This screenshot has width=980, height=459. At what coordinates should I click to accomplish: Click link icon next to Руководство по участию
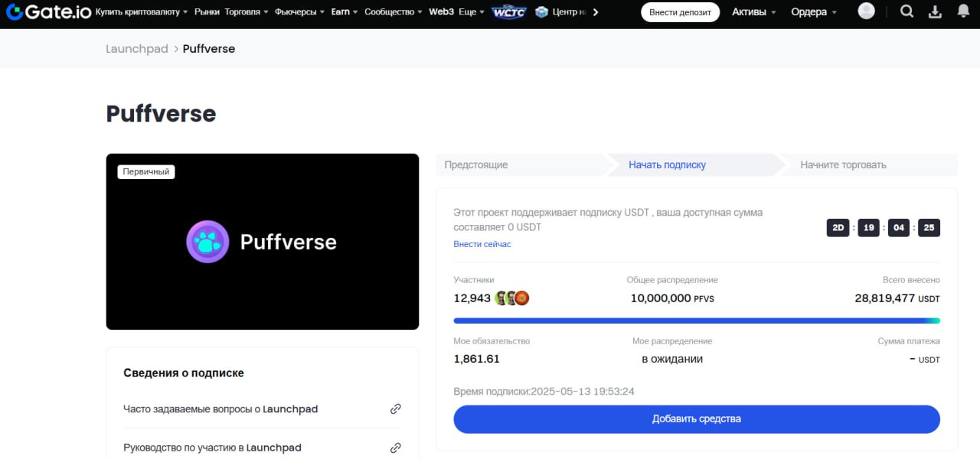coord(396,448)
